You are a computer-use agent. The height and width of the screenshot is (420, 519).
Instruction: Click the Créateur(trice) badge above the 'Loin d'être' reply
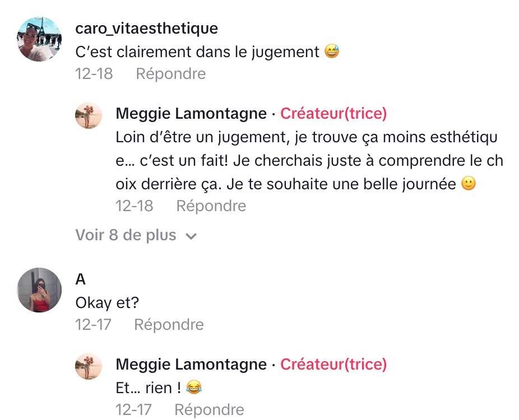click(333, 114)
